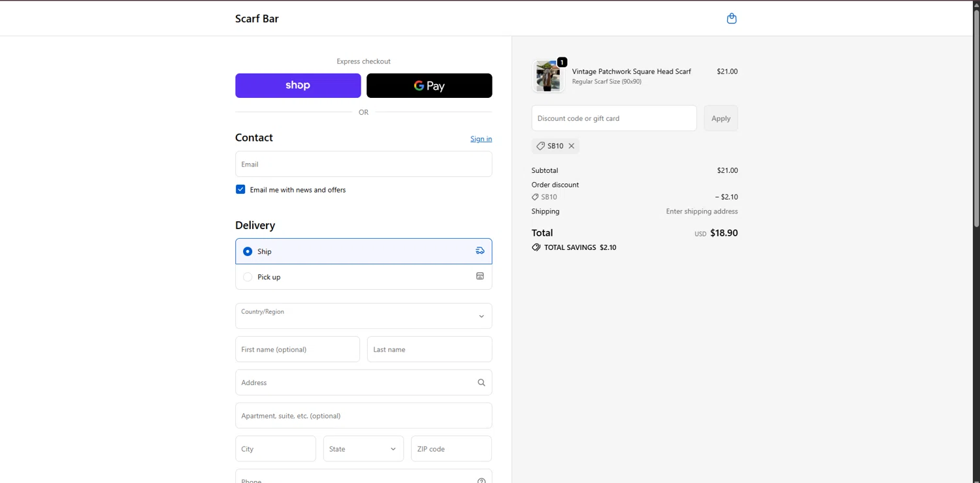Pay with Google Pay button
Viewport: 980px width, 483px height.
[x=429, y=86]
